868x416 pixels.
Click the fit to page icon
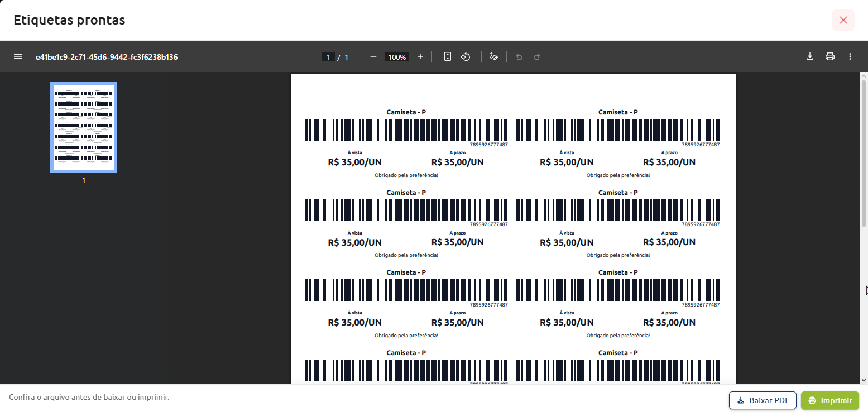(448, 56)
